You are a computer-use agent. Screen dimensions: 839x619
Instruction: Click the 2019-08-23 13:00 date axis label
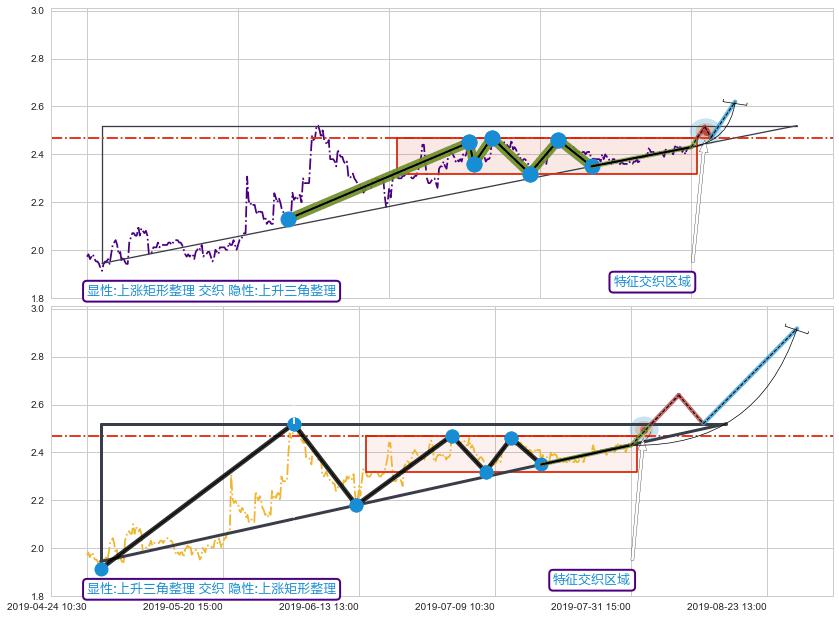point(726,606)
